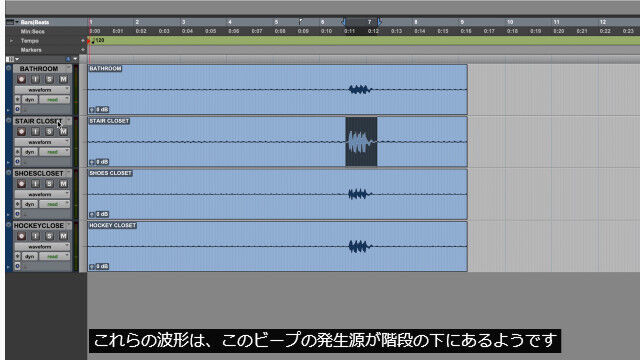This screenshot has height=360, width=640.
Task: Open STAIR CLOSET automation mode read selector
Action: coord(54,152)
